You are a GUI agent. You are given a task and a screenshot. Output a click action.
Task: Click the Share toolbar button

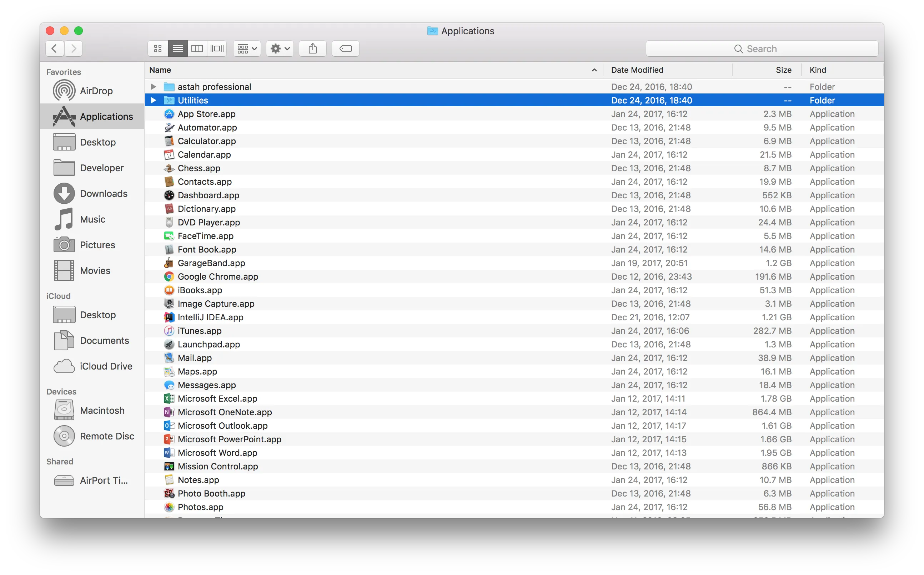[312, 48]
